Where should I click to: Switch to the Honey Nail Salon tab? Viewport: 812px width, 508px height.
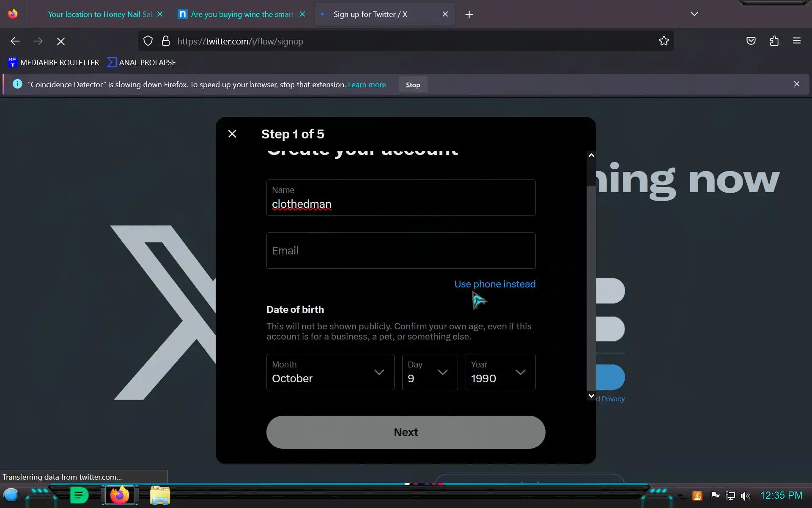click(x=100, y=14)
